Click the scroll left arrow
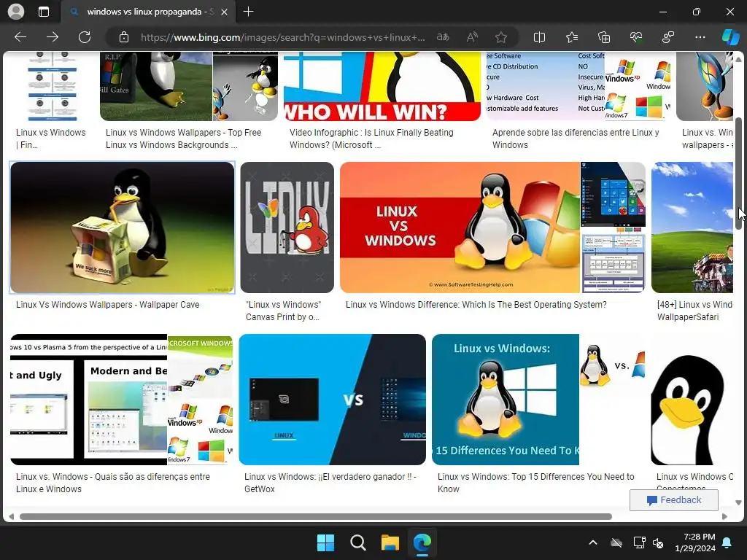 (11, 517)
